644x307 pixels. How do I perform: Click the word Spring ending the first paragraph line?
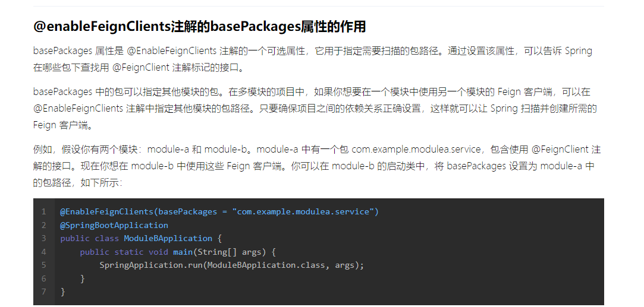point(578,50)
